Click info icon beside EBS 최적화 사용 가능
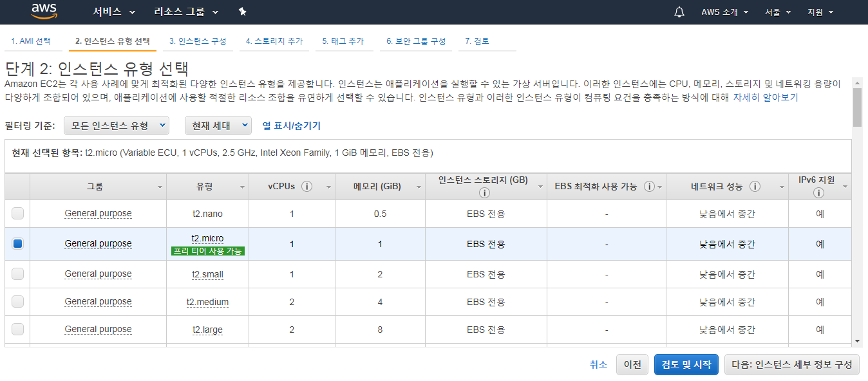This screenshot has width=868, height=381. 649,187
